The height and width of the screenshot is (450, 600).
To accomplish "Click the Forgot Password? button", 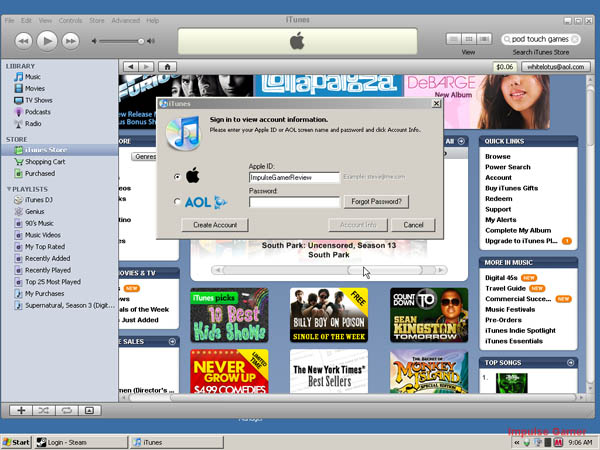I will tap(376, 202).
